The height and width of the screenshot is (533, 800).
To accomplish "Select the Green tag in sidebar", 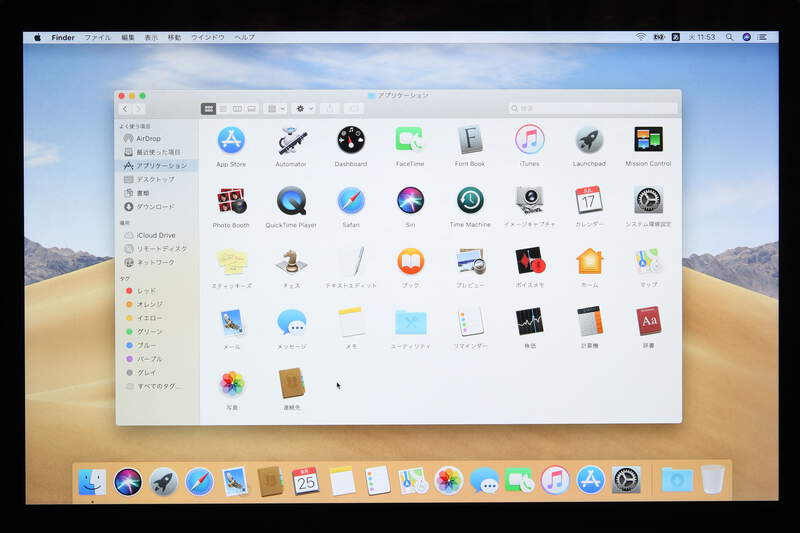I will [x=157, y=332].
